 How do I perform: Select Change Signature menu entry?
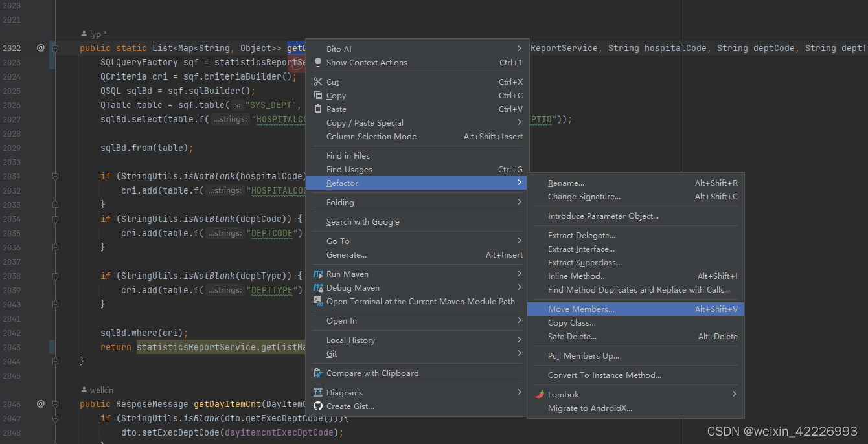coord(584,197)
